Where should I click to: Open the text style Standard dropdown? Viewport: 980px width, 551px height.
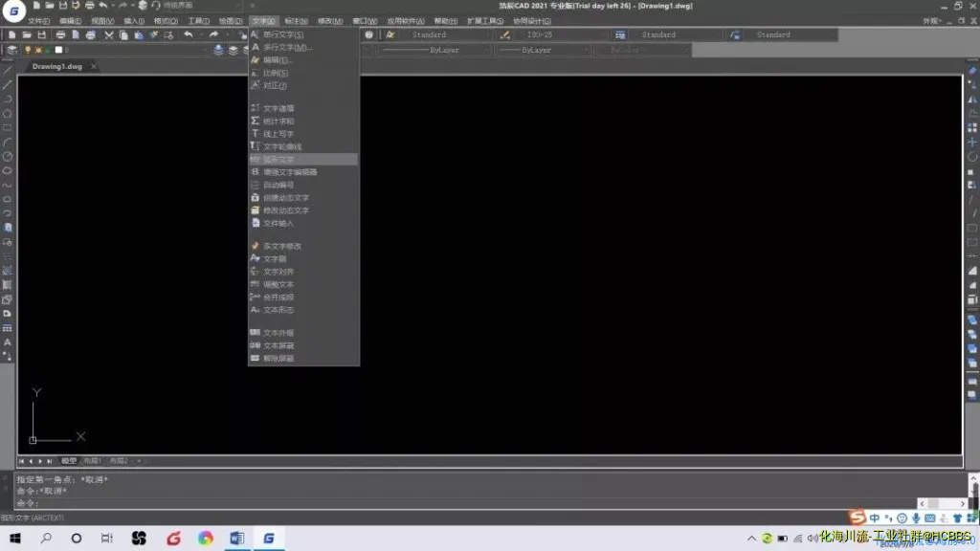pyautogui.click(x=447, y=35)
